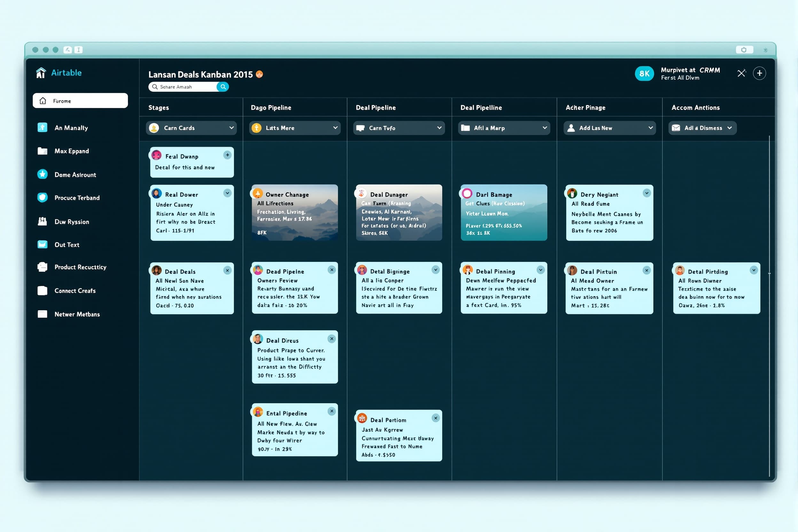
Task: Click the Airtable home logo icon
Action: coord(41,73)
